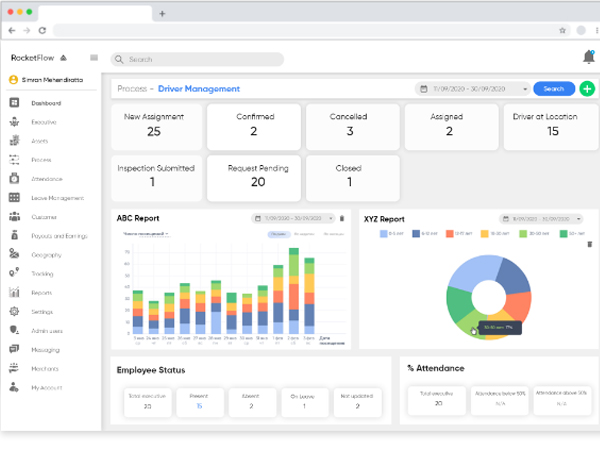The image size is (600, 450).
Task: Click the calendar icon in the Process date range
Action: pos(424,89)
